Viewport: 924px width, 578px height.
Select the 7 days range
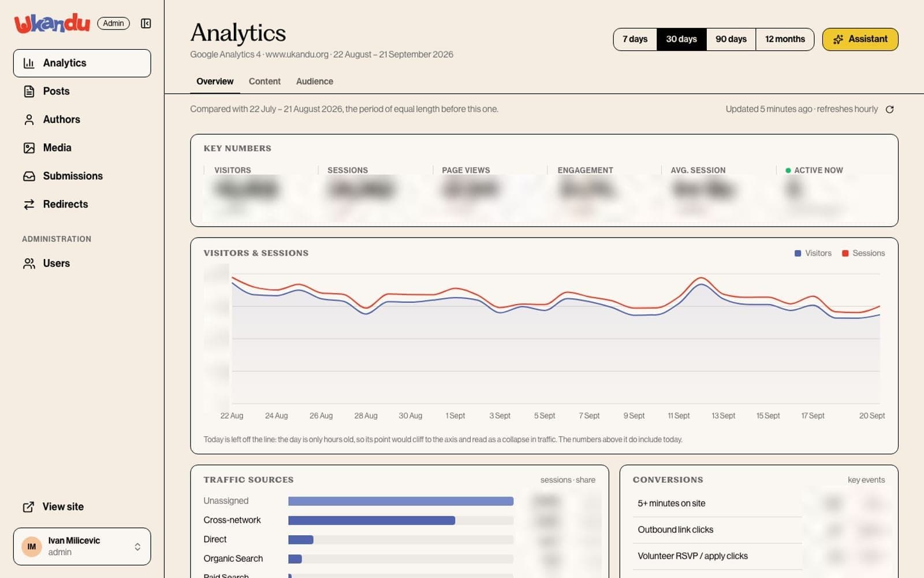click(635, 39)
